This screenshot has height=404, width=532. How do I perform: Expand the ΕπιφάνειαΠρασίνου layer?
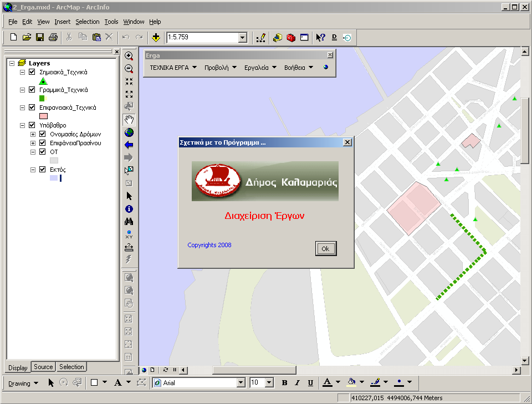33,143
